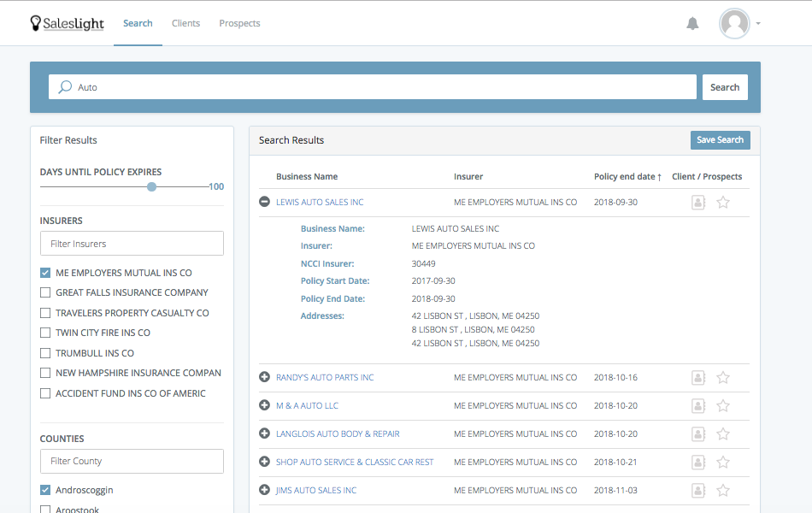812x513 pixels.
Task: Star Shop Auto Service row as prospect
Action: pyautogui.click(x=723, y=463)
